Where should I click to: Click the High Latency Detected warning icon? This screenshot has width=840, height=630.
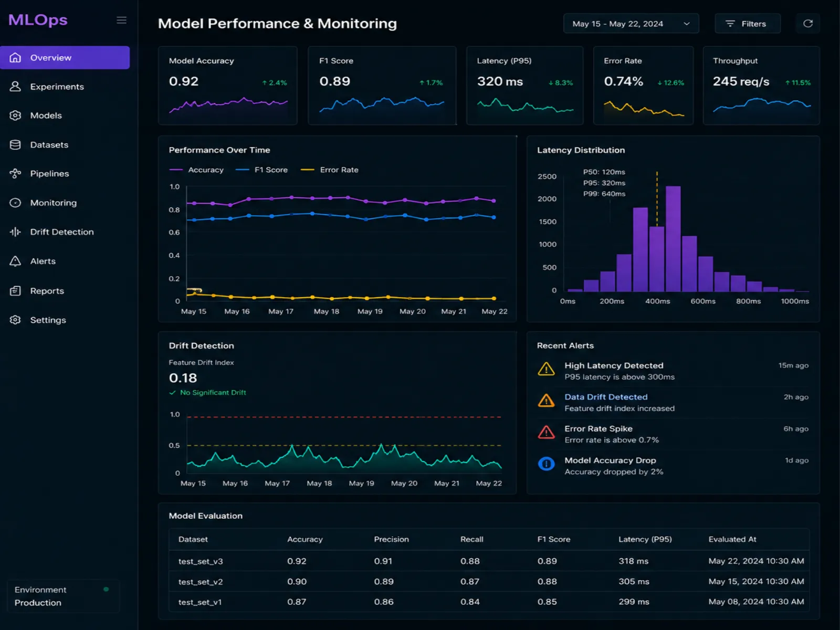coord(547,369)
